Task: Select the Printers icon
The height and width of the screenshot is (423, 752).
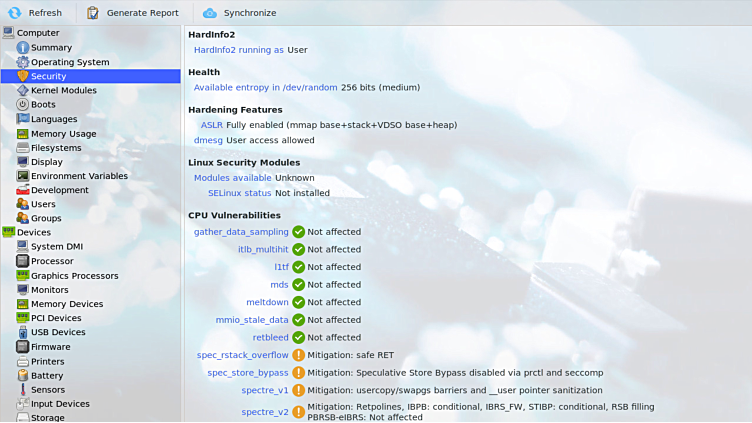Action: pos(22,362)
